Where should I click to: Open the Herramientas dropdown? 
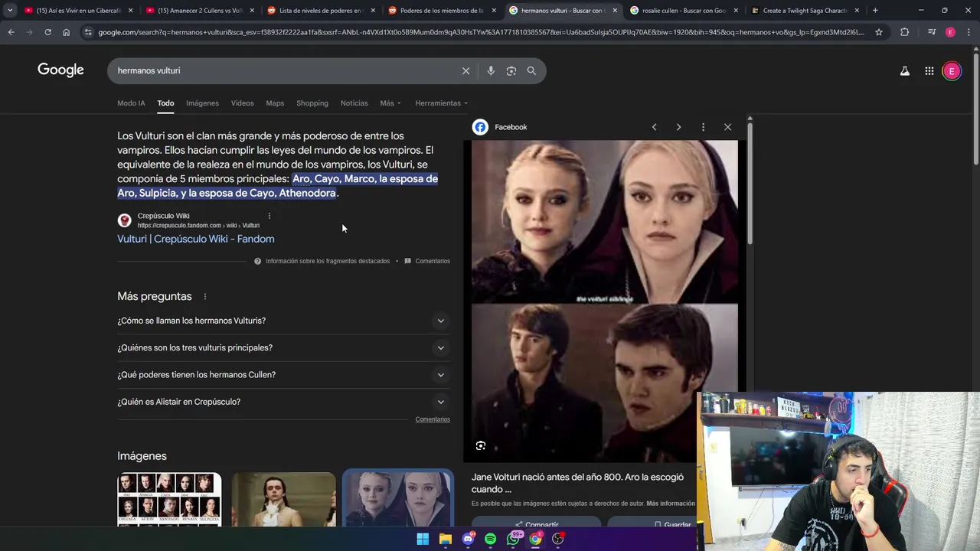[441, 103]
